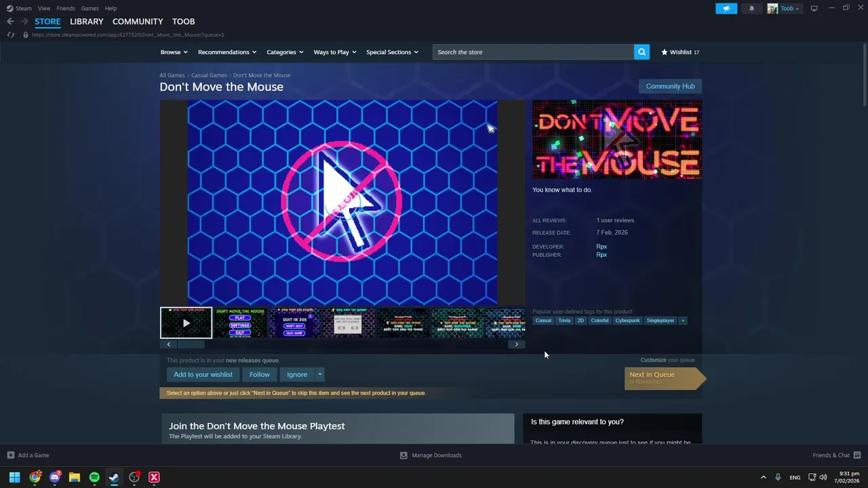This screenshot has width=868, height=488.
Task: Open OBS Studio from the taskbar
Action: click(134, 477)
